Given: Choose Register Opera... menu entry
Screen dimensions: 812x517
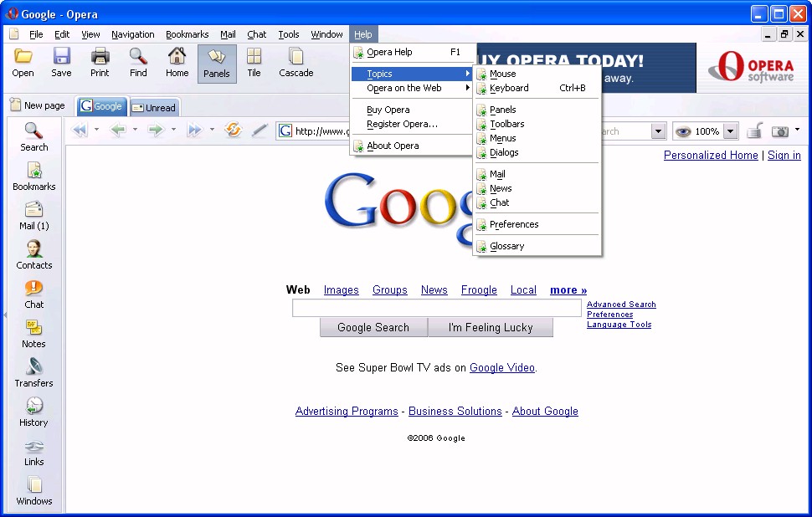Looking at the screenshot, I should 412,124.
